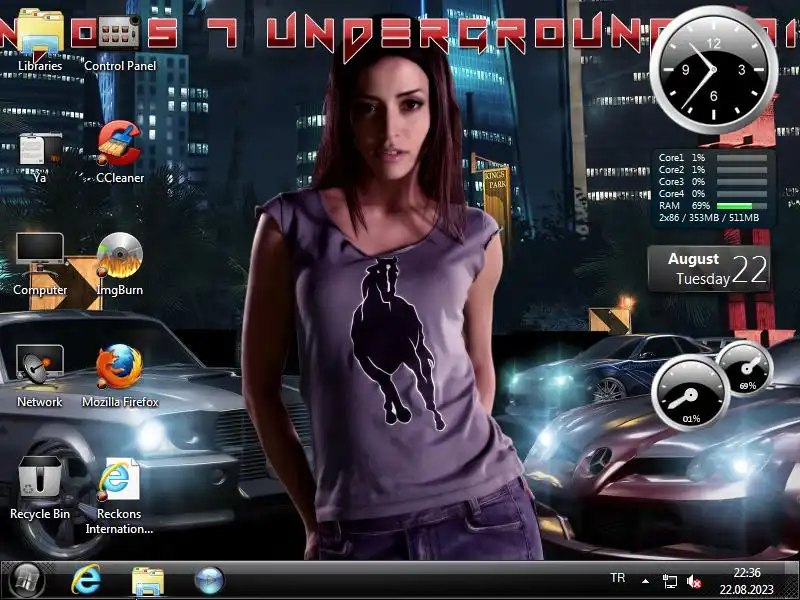Click the 2x86 / 353MB / 511MB text
800x600 pixels.
709,218
